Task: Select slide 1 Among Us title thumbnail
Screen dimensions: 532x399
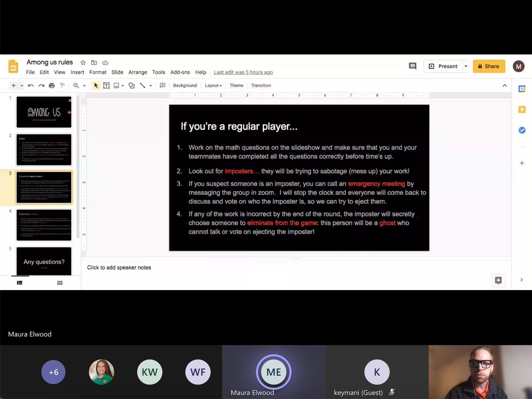Action: pyautogui.click(x=44, y=112)
